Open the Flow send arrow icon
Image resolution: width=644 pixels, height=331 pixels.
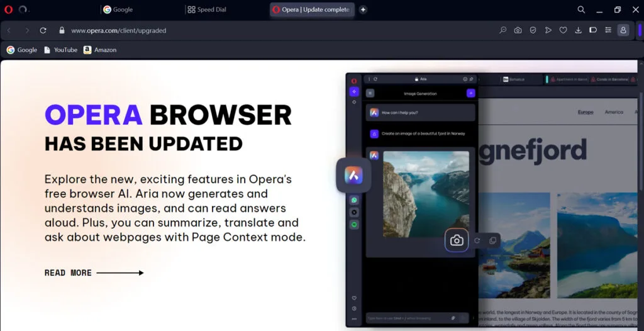(548, 30)
